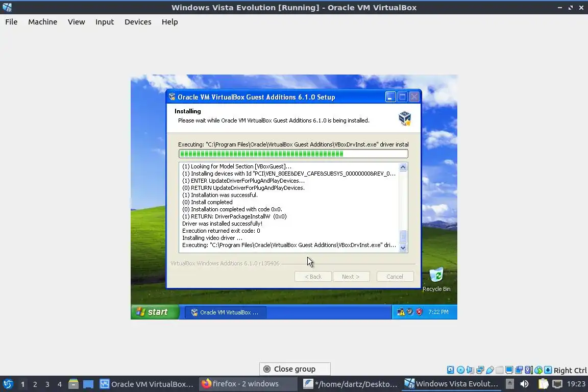Minimize the Guest Additions setup dialog
The image size is (588, 392).
click(x=390, y=97)
